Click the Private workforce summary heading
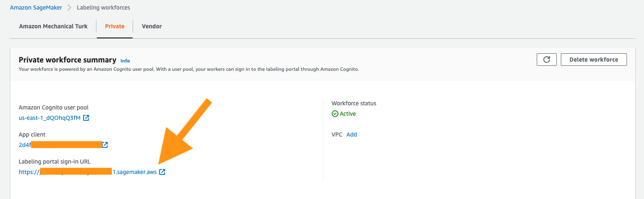 tap(67, 60)
